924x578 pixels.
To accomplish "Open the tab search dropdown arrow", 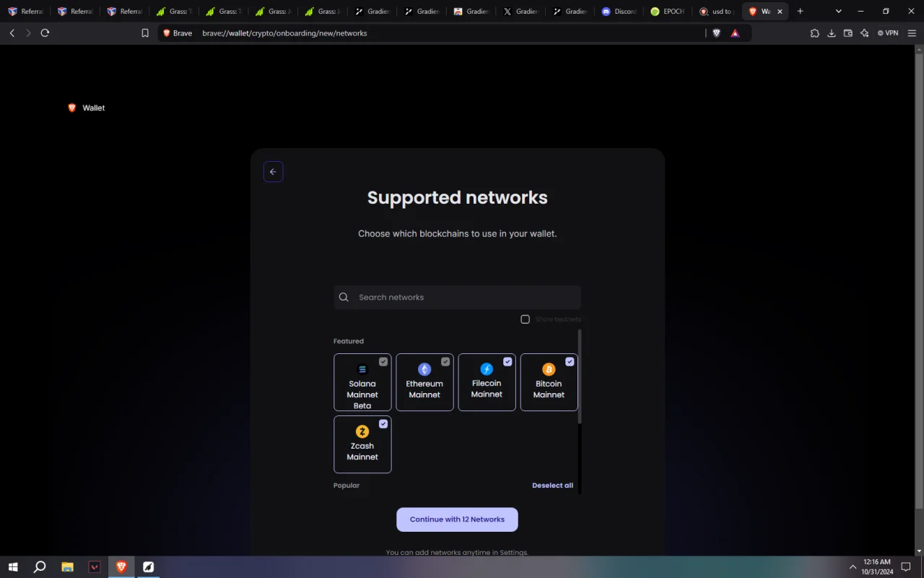I will 838,12.
